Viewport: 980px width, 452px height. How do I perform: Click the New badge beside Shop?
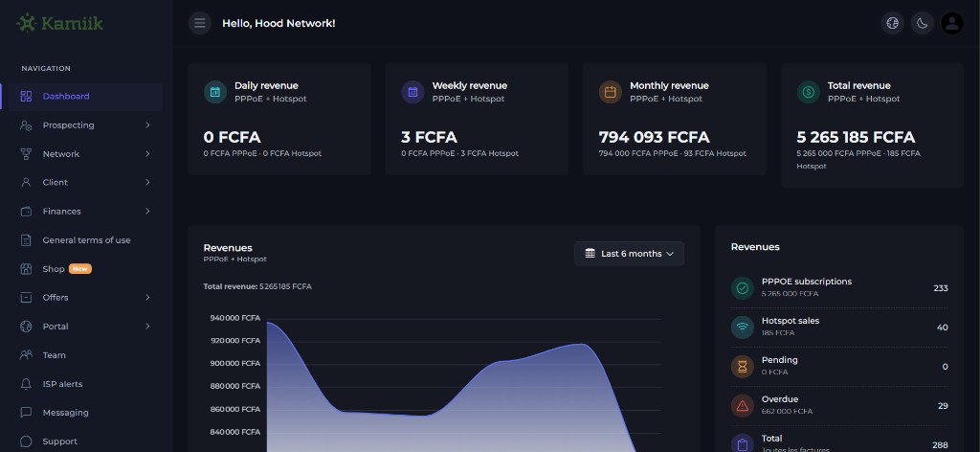coord(80,269)
